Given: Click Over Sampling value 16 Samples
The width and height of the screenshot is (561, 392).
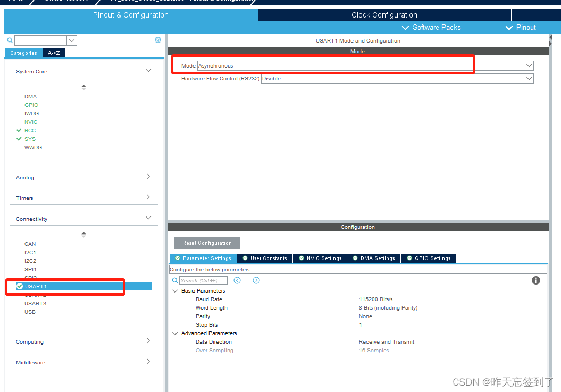Looking at the screenshot, I should click(x=374, y=350).
